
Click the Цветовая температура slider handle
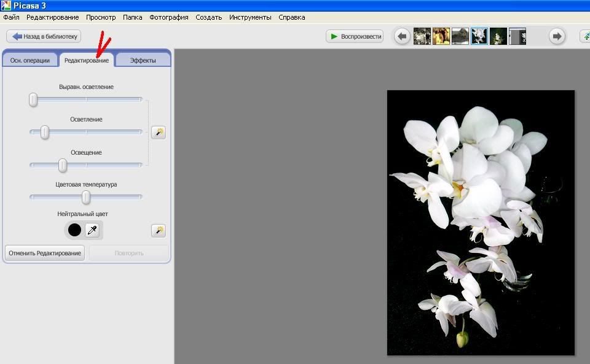tap(86, 197)
